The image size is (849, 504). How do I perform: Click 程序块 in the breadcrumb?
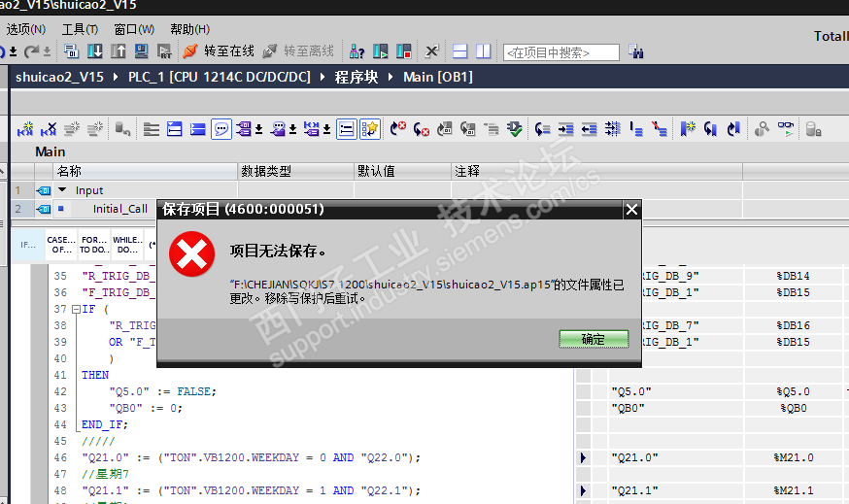coord(356,77)
